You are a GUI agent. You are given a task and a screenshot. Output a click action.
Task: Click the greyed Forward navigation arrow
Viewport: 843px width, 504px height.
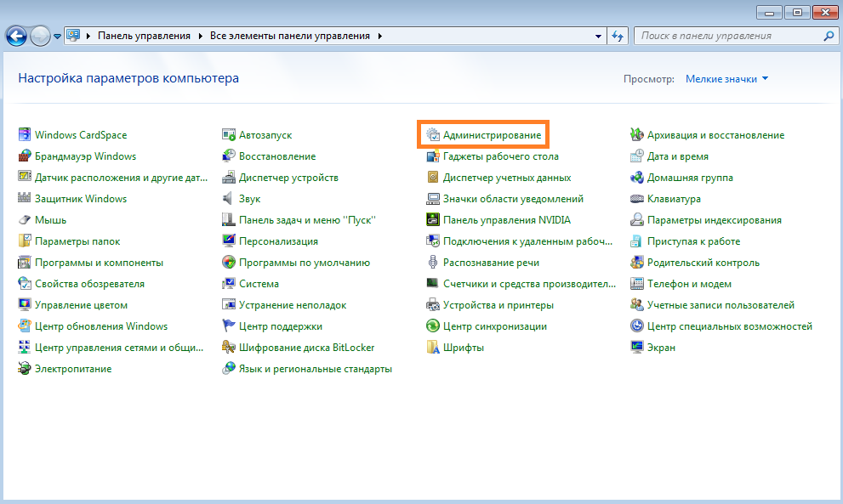pos(40,36)
